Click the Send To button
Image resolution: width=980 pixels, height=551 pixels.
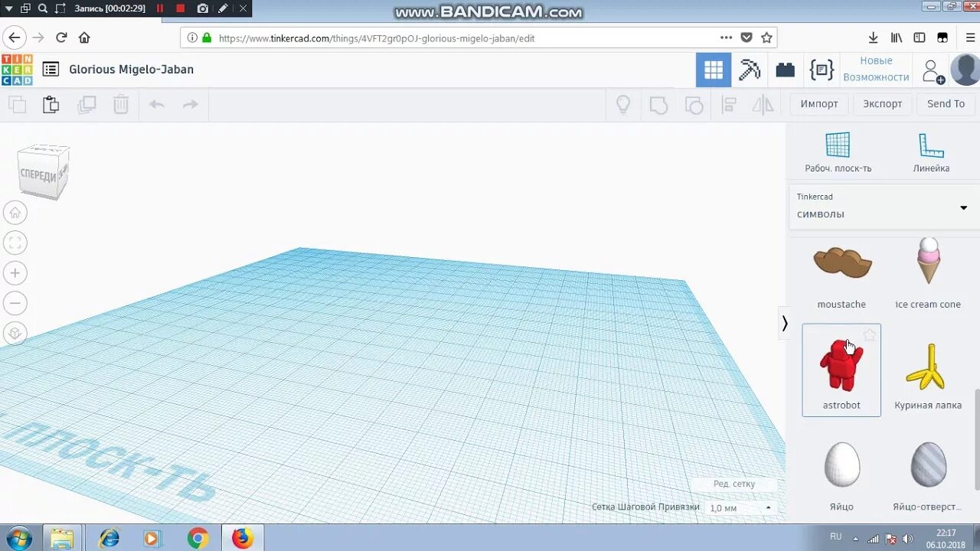point(946,104)
